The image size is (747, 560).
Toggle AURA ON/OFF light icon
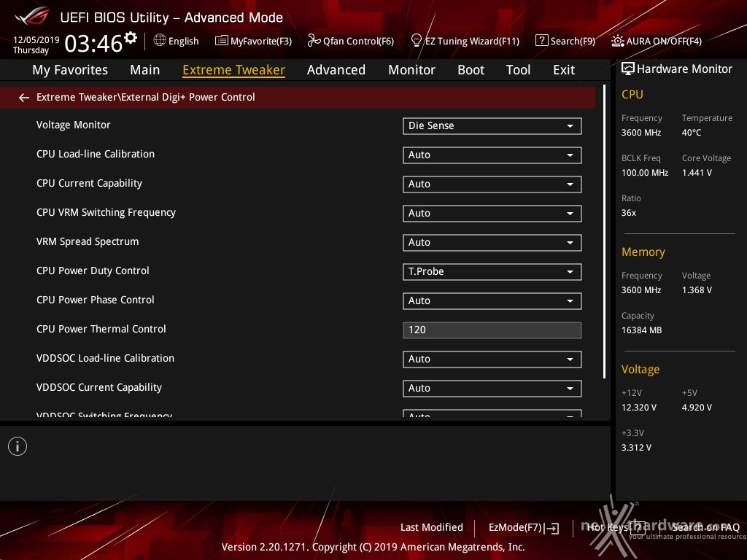[x=617, y=41]
